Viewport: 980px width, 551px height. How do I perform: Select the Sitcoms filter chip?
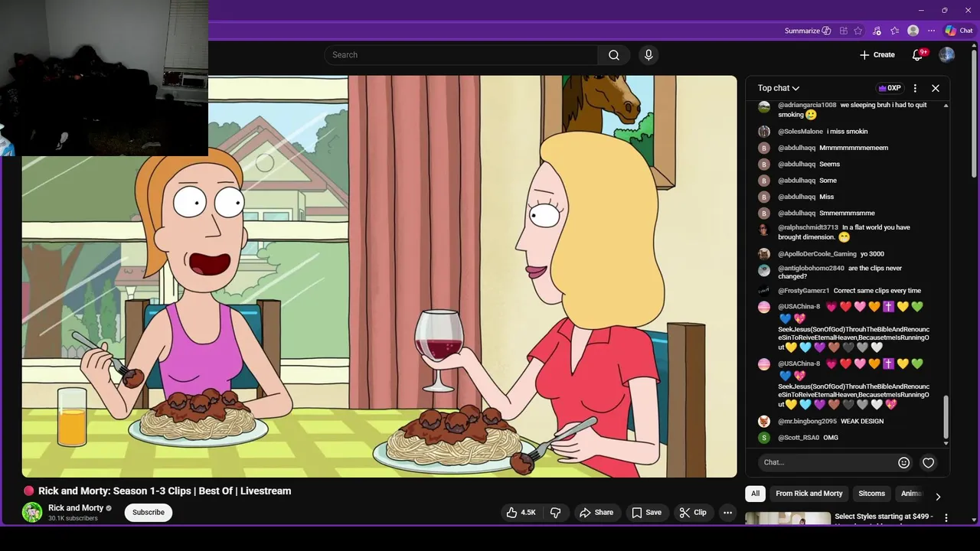point(871,494)
